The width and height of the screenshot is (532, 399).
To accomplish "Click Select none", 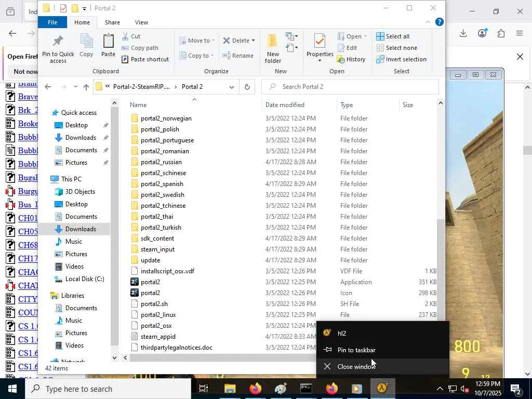I will [x=396, y=48].
